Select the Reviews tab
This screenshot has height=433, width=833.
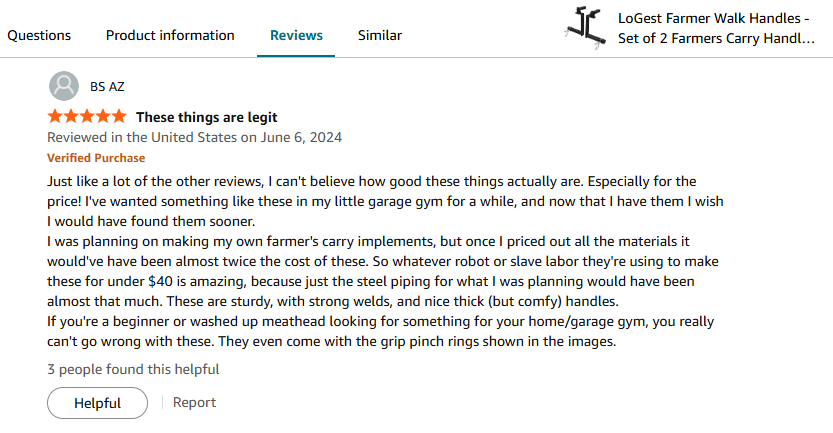[296, 35]
